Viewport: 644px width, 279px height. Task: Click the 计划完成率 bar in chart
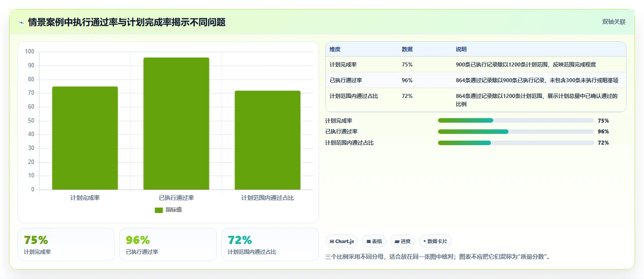pos(85,138)
